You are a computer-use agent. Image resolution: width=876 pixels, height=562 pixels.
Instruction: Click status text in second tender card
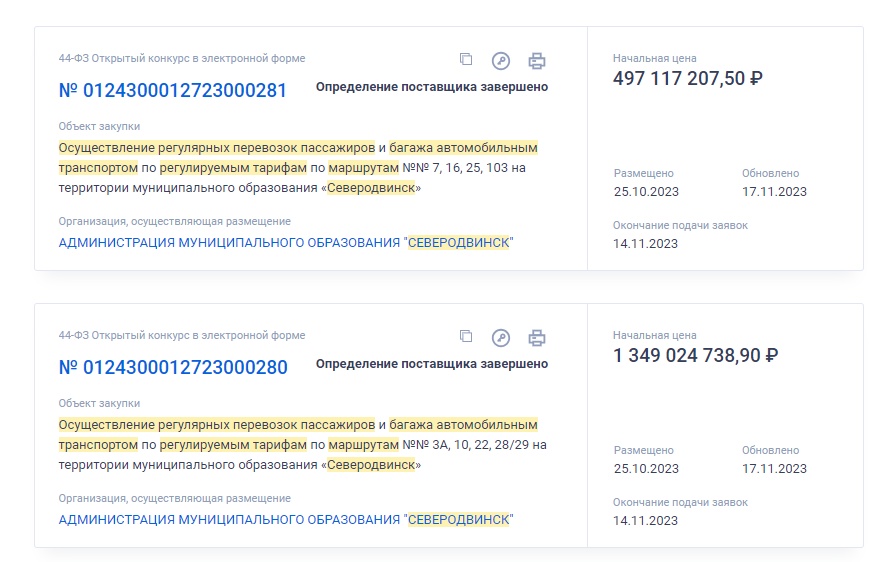(x=432, y=364)
